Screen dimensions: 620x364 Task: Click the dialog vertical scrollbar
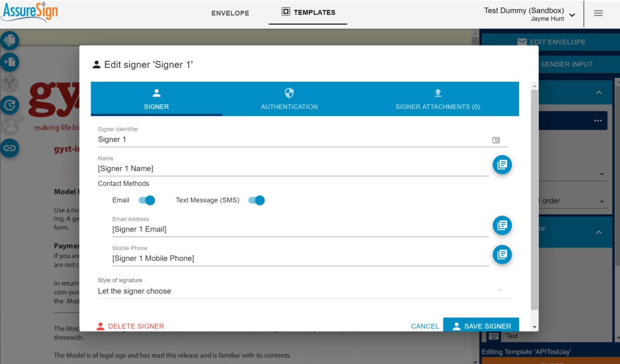[x=534, y=199]
